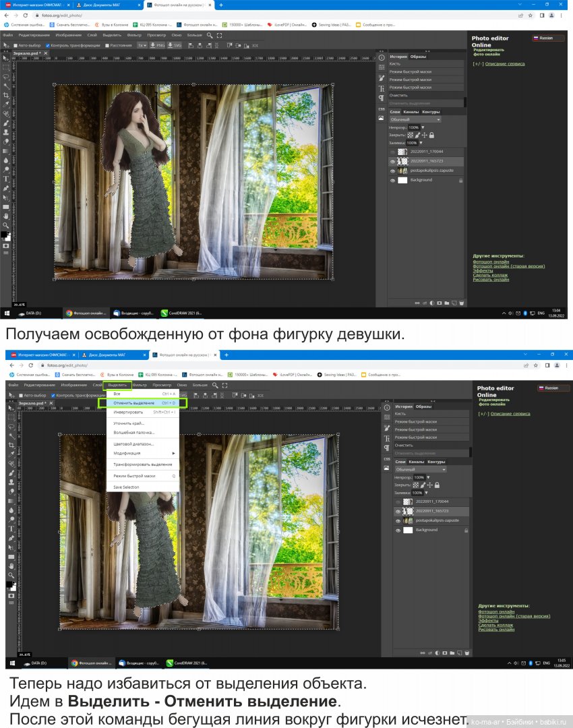Viewport: 573px width, 728px height.
Task: Click the foreground color swatch in the upper toolbar
Action: [4, 234]
